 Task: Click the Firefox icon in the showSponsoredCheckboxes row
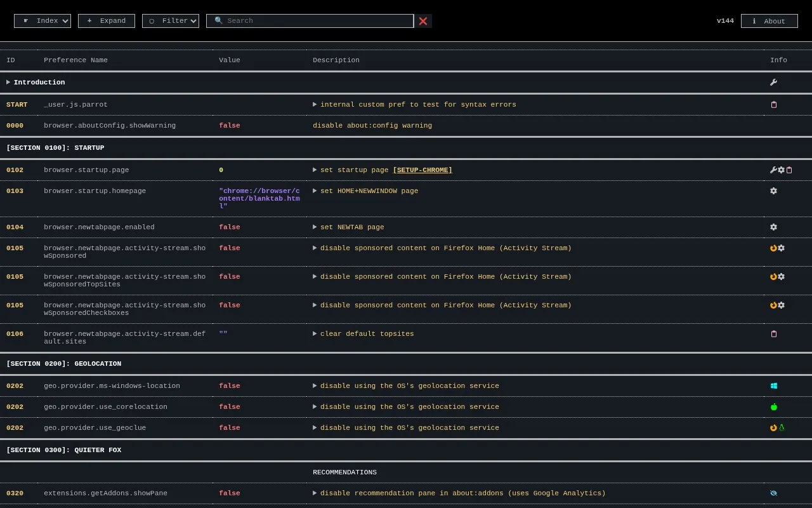[x=773, y=305]
